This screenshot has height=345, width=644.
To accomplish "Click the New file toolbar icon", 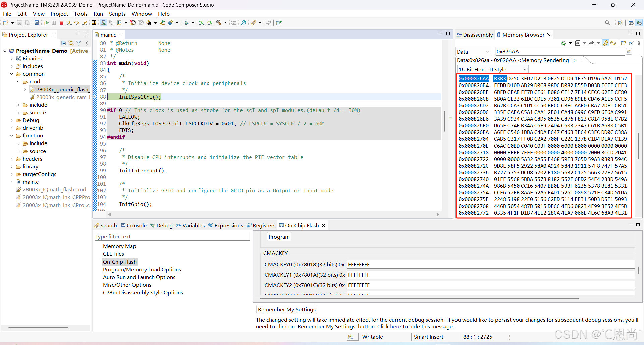I will coord(6,23).
